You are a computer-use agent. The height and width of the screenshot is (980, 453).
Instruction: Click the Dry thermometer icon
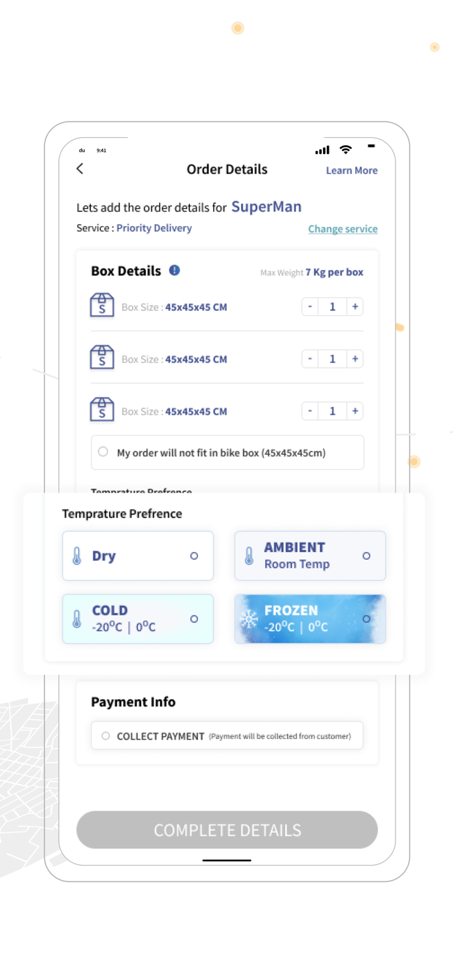tap(77, 557)
